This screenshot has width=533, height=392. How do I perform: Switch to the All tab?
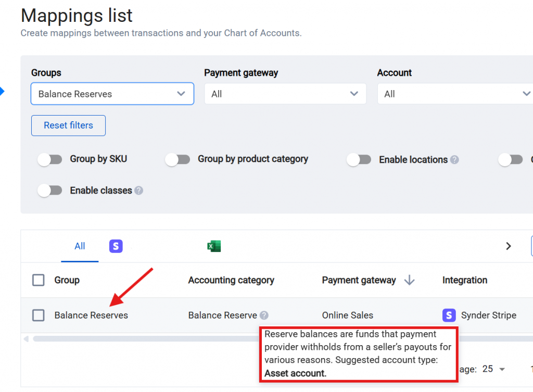(80, 246)
